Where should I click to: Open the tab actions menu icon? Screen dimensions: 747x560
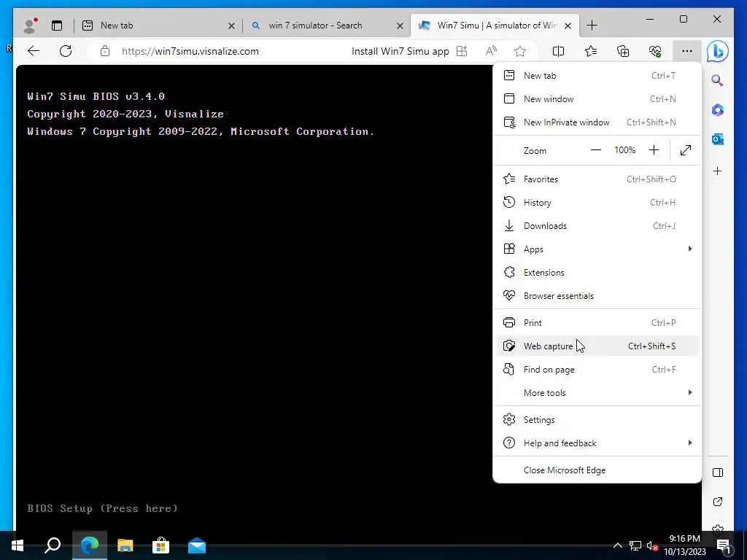coord(57,26)
